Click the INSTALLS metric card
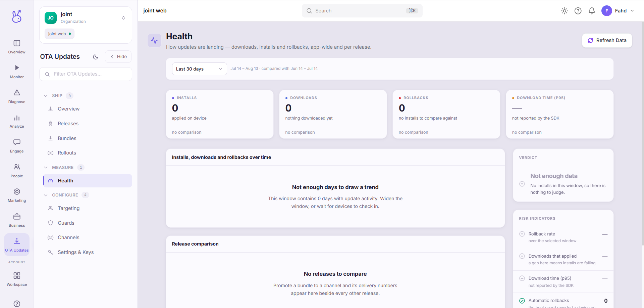 click(220, 114)
